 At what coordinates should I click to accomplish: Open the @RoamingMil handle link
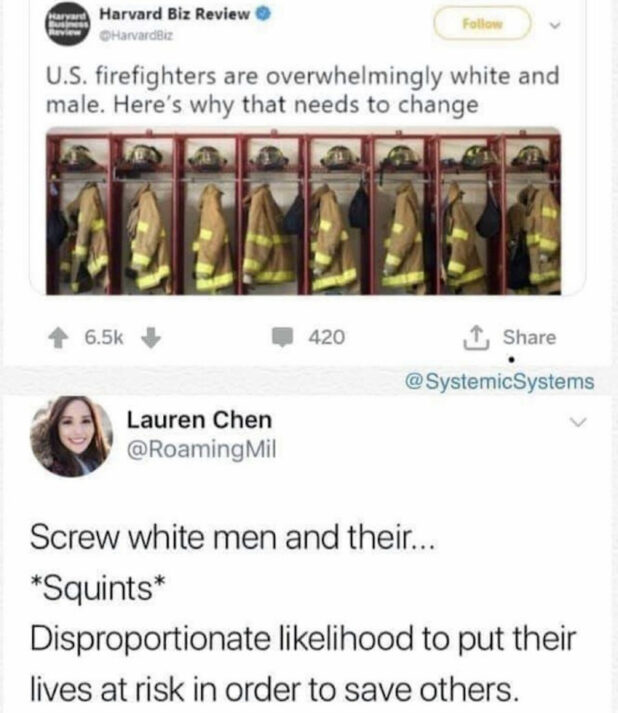coord(201,450)
